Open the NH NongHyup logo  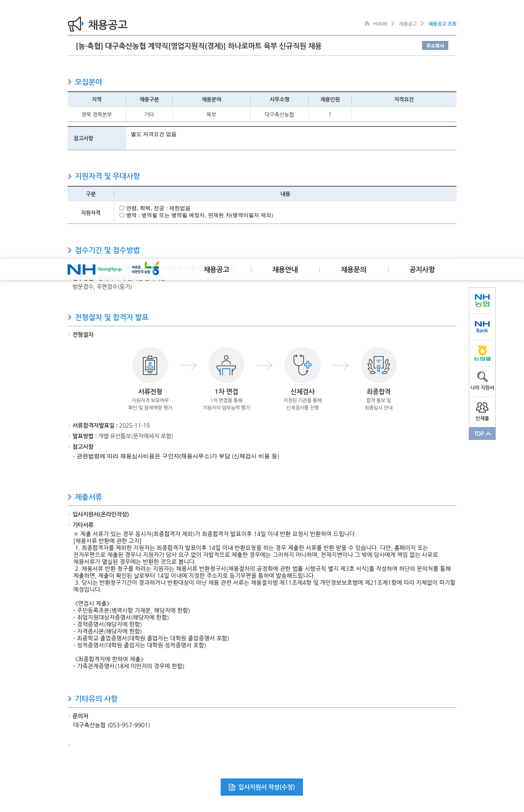95,269
